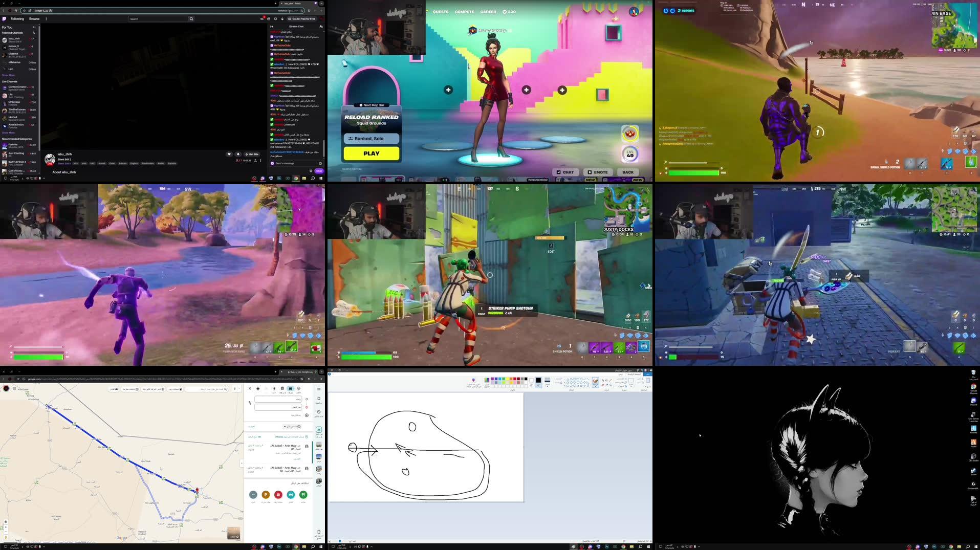Screen dimensions: 980x550
Task: Click the yellow PLAY button
Action: pyautogui.click(x=372, y=153)
